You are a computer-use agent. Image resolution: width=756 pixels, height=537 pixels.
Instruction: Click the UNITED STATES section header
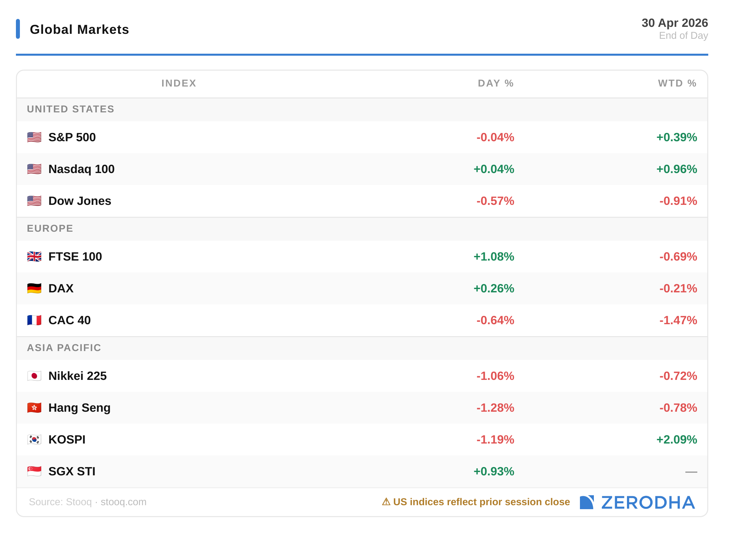[x=71, y=109]
